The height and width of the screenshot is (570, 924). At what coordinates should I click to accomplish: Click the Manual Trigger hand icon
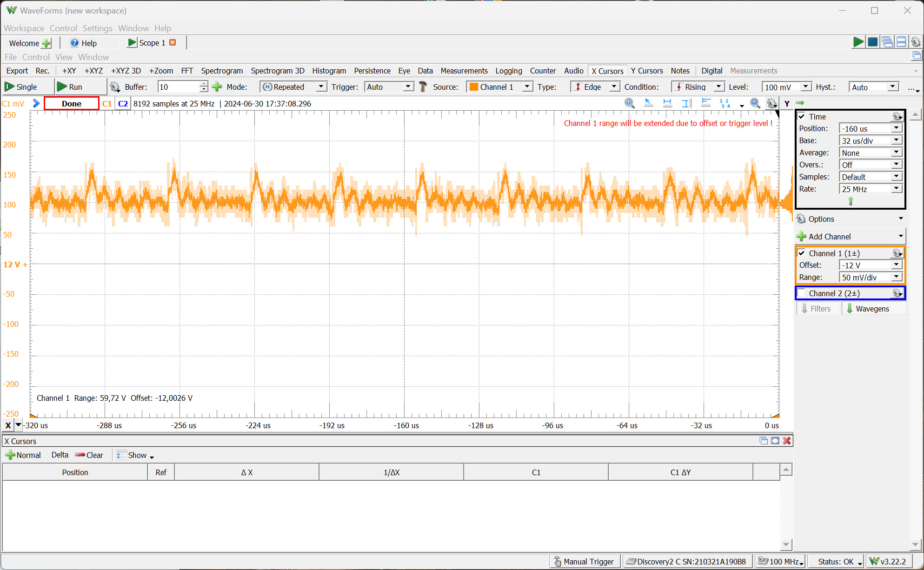[x=558, y=562]
